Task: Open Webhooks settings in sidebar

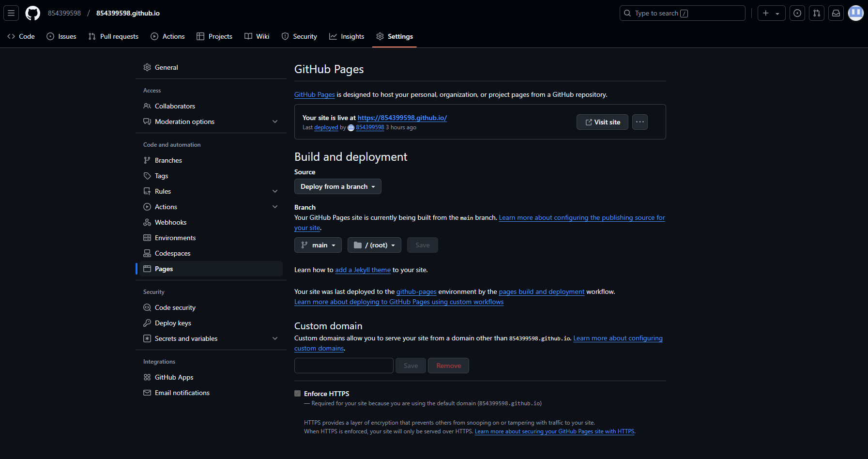Action: (x=170, y=222)
